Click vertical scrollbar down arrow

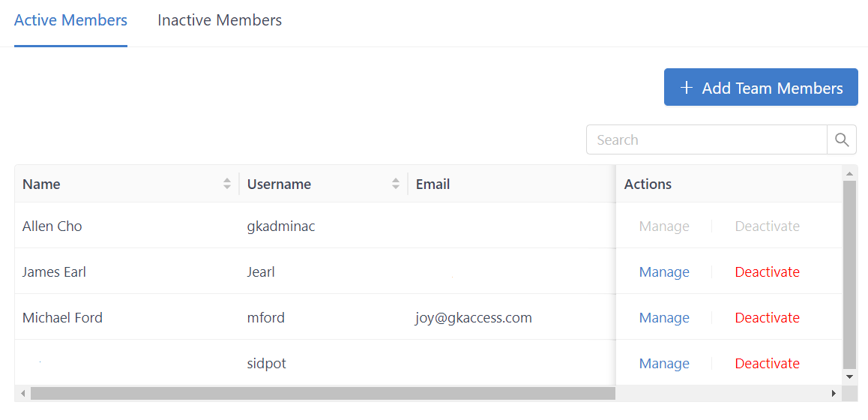click(849, 376)
